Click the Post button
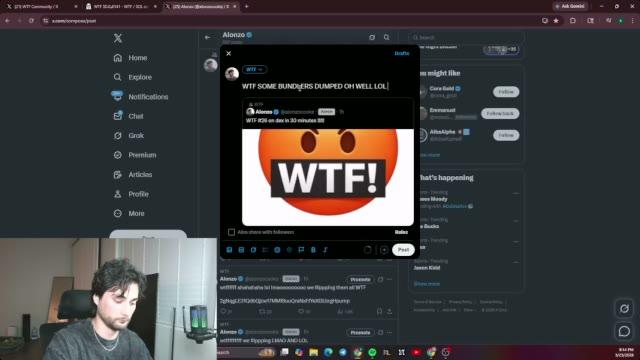The image size is (640, 360). (403, 250)
